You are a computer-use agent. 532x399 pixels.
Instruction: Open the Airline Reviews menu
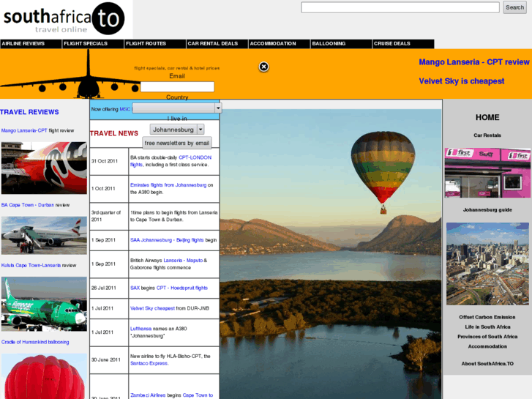[31, 43]
